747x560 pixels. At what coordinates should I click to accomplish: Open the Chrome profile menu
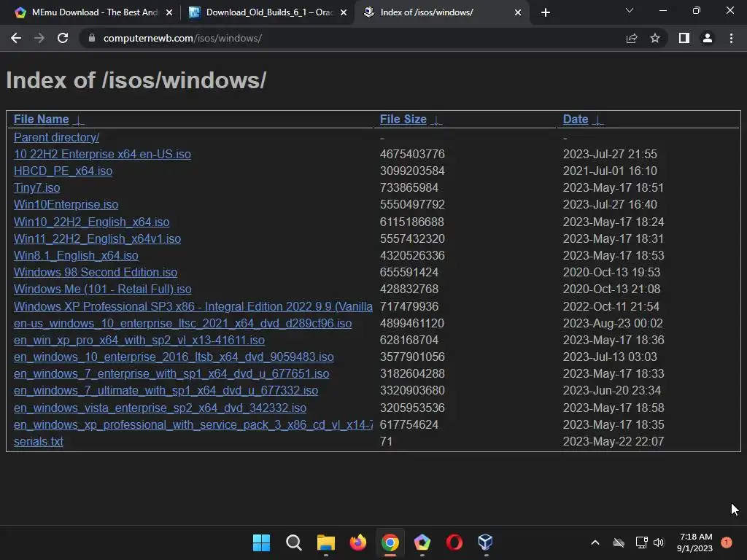coord(708,38)
